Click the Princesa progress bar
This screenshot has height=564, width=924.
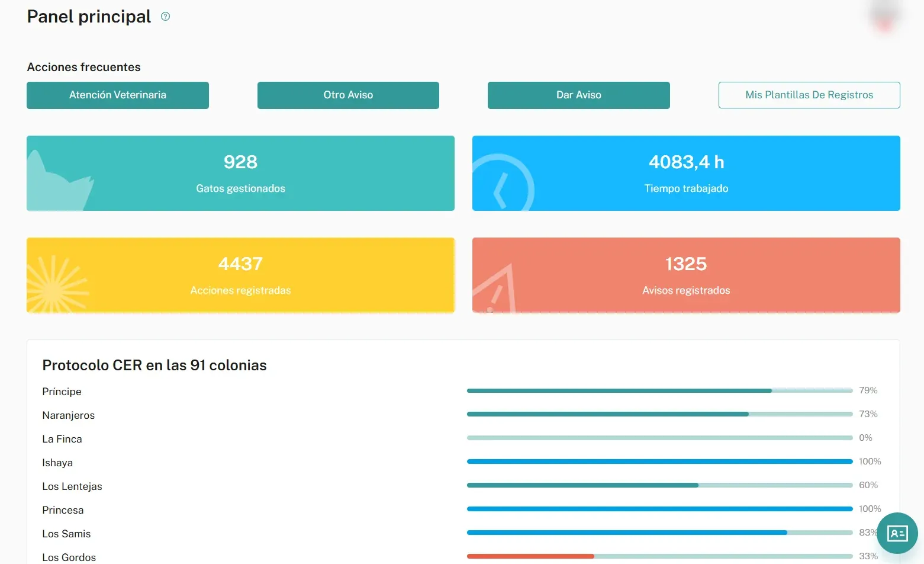(x=660, y=509)
